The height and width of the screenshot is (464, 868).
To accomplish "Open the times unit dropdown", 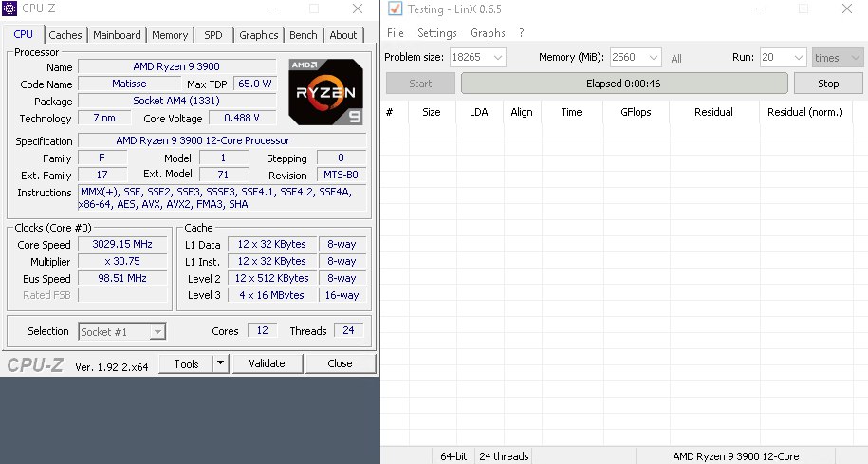I will [838, 57].
